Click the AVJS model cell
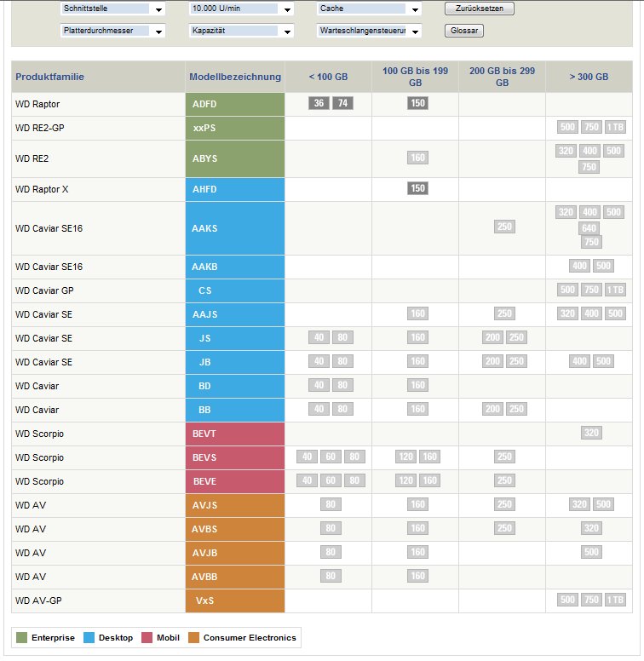Screen dimensions: 644x661 (235, 505)
